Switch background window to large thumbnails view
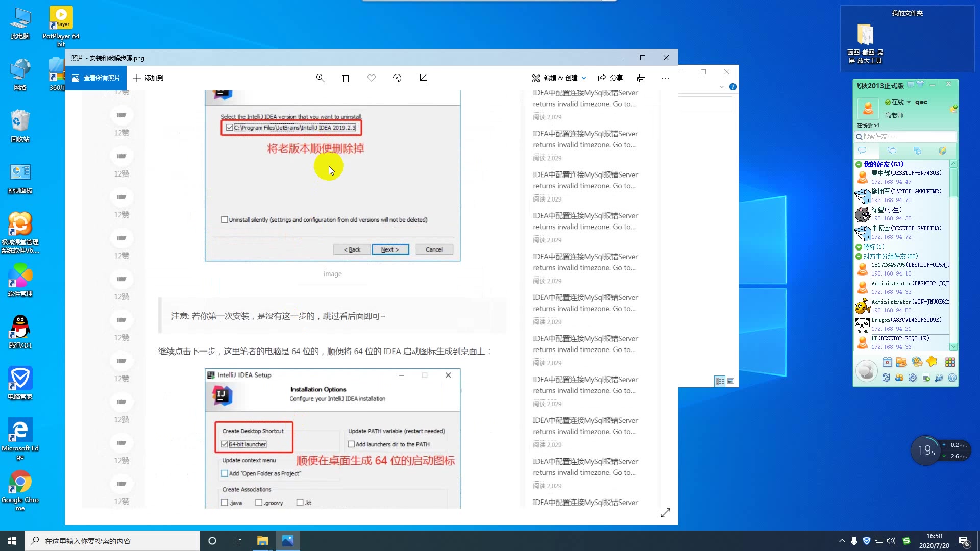 point(731,381)
